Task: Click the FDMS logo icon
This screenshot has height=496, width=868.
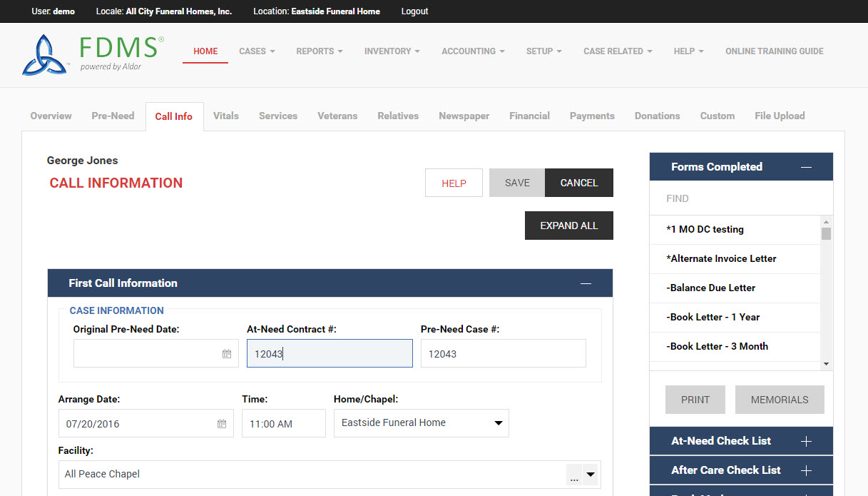Action: coord(44,55)
